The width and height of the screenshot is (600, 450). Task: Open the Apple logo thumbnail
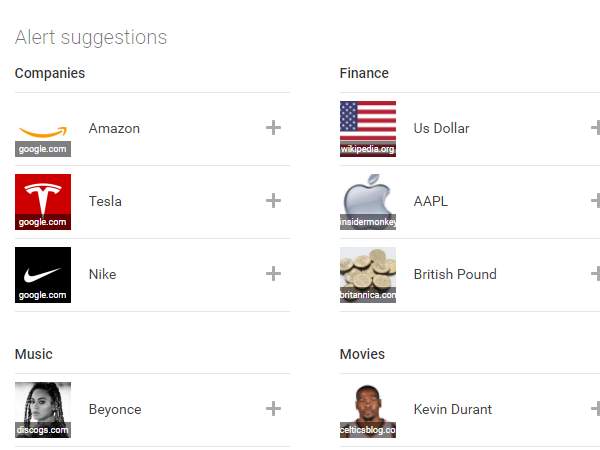(368, 202)
